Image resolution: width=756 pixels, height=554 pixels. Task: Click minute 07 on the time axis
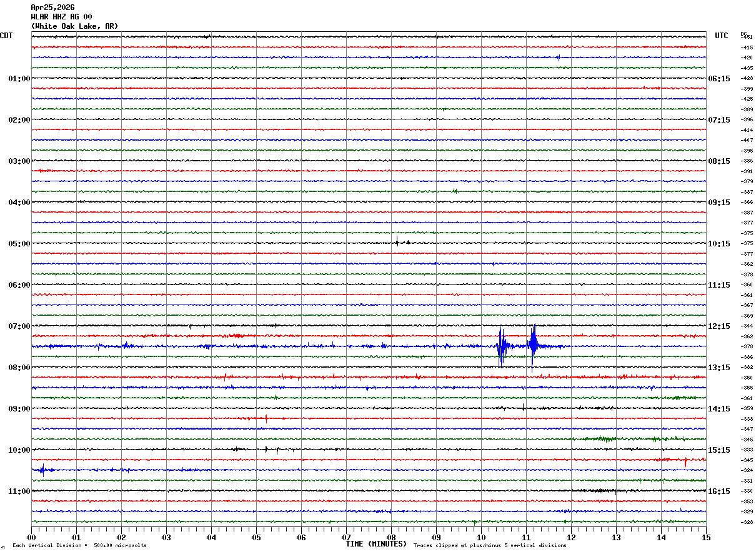[x=346, y=537]
